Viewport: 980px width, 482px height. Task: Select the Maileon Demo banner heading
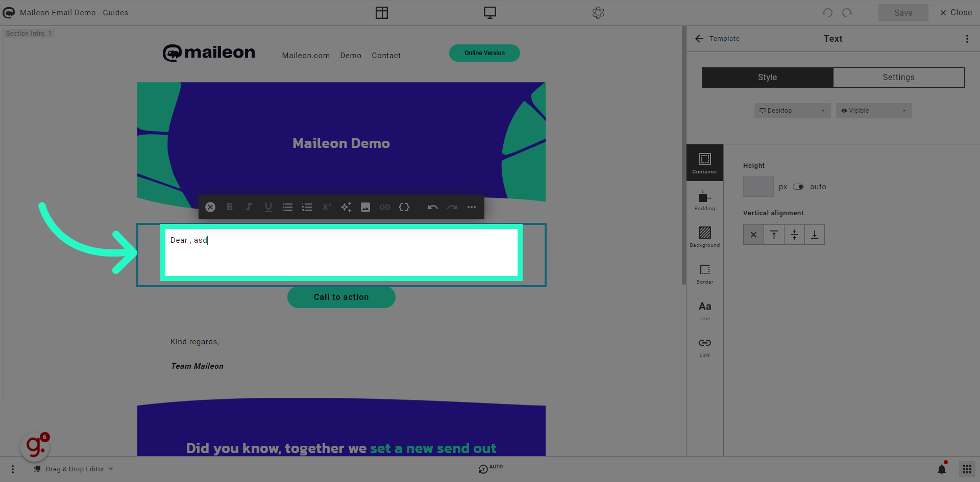[341, 143]
